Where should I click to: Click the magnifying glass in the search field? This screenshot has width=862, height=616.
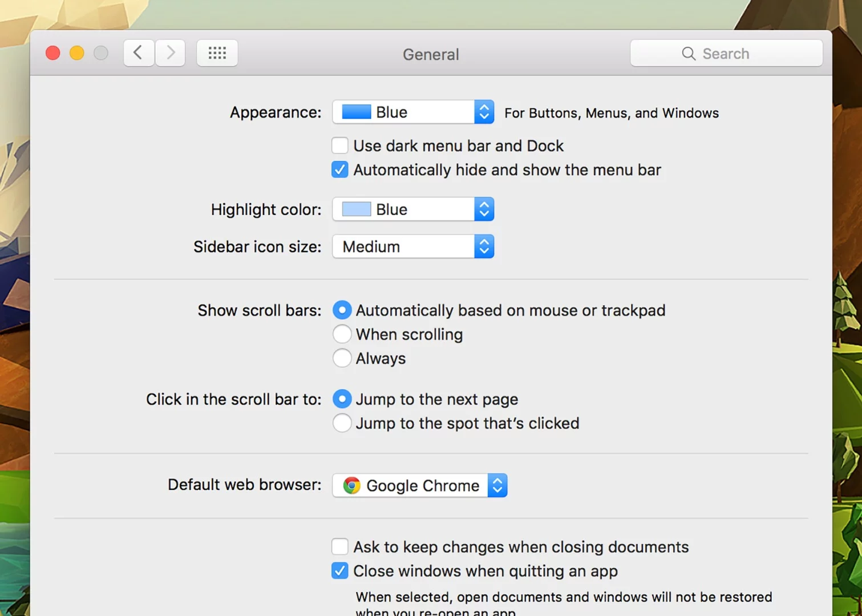[689, 53]
